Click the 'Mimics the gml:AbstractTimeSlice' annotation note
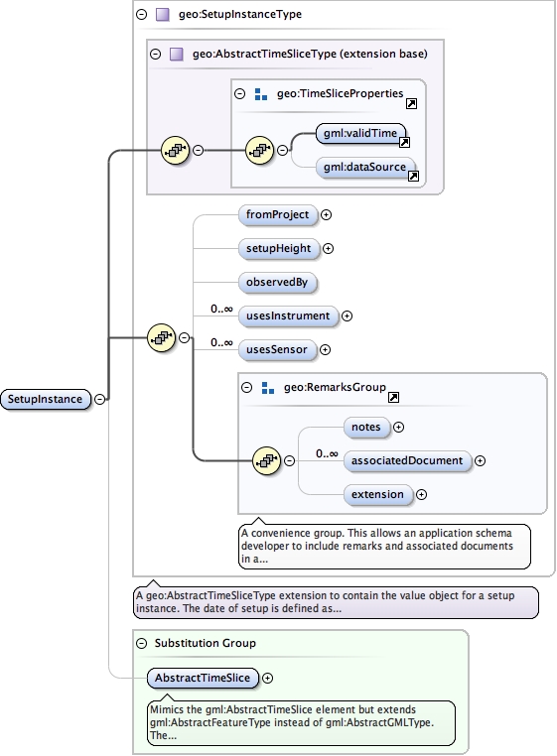Image resolution: width=557 pixels, height=756 pixels. pos(301,722)
